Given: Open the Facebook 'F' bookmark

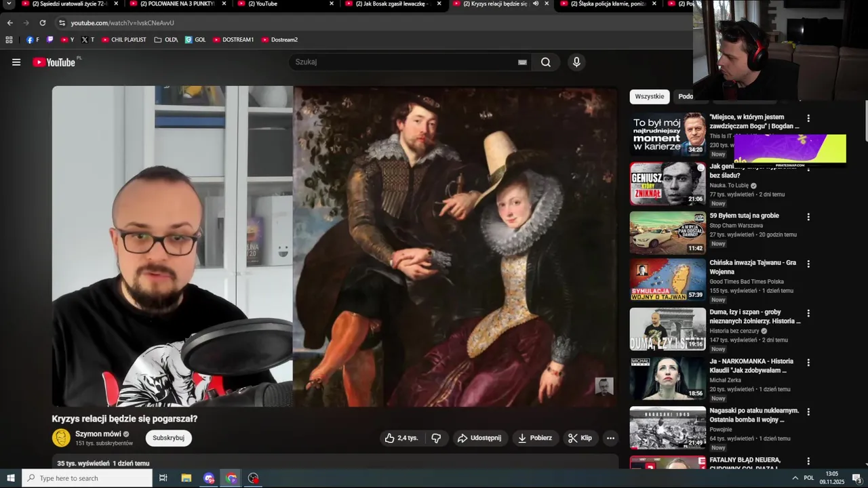Looking at the screenshot, I should (x=33, y=40).
